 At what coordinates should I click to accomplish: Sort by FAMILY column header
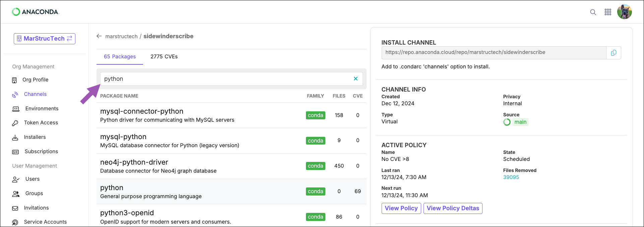click(315, 96)
